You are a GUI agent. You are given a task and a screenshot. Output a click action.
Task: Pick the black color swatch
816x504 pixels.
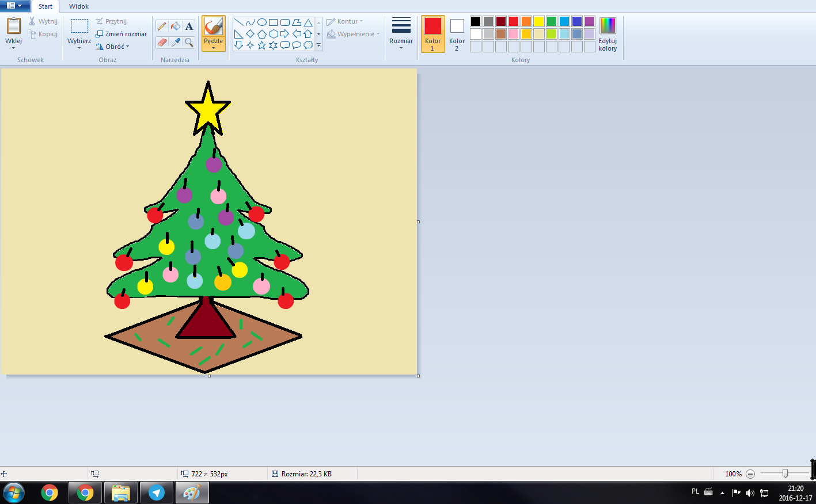(x=476, y=21)
